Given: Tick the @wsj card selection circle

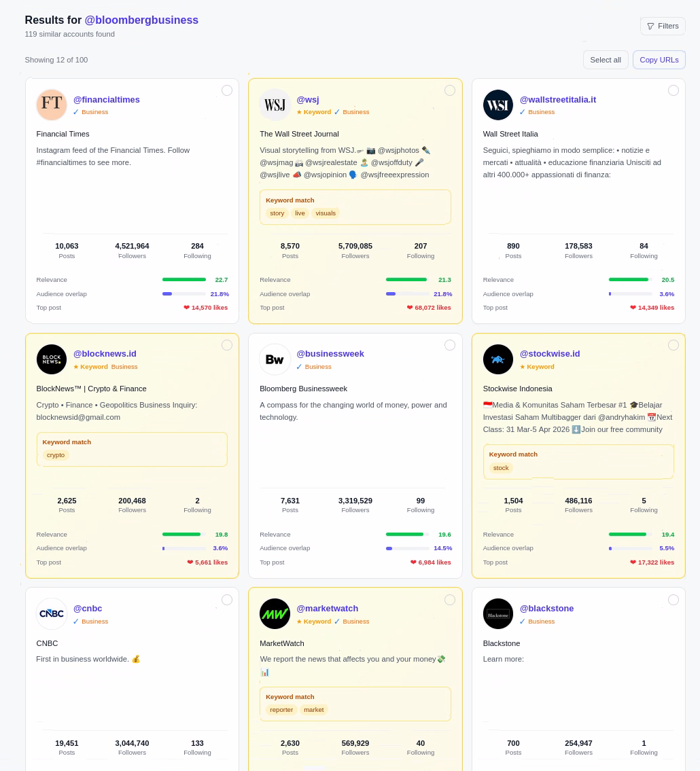Looking at the screenshot, I should (x=450, y=90).
